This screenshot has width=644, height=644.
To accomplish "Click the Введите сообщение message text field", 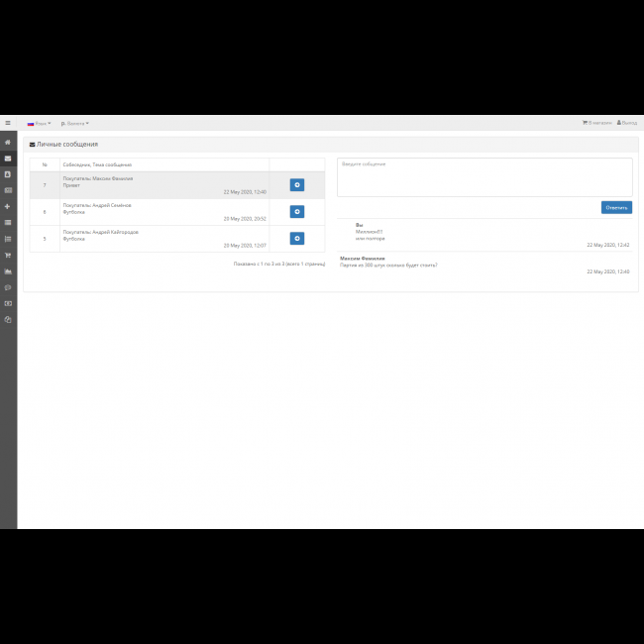I will [x=484, y=177].
